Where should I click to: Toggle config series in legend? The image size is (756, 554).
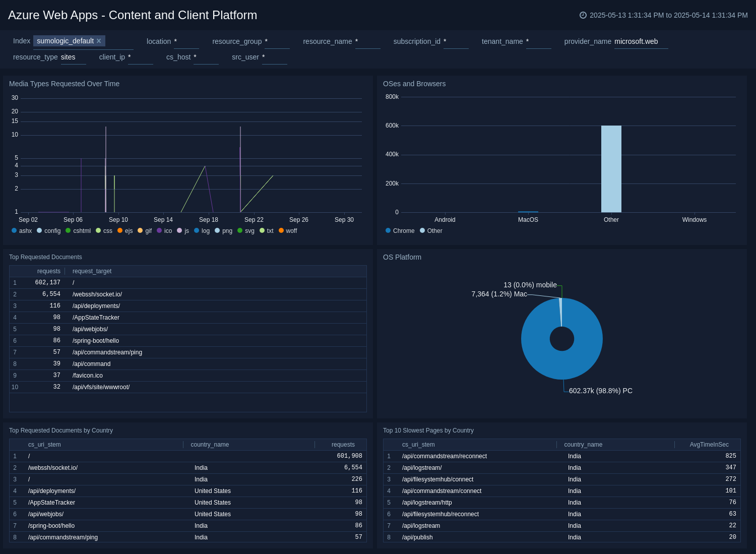tap(48, 231)
